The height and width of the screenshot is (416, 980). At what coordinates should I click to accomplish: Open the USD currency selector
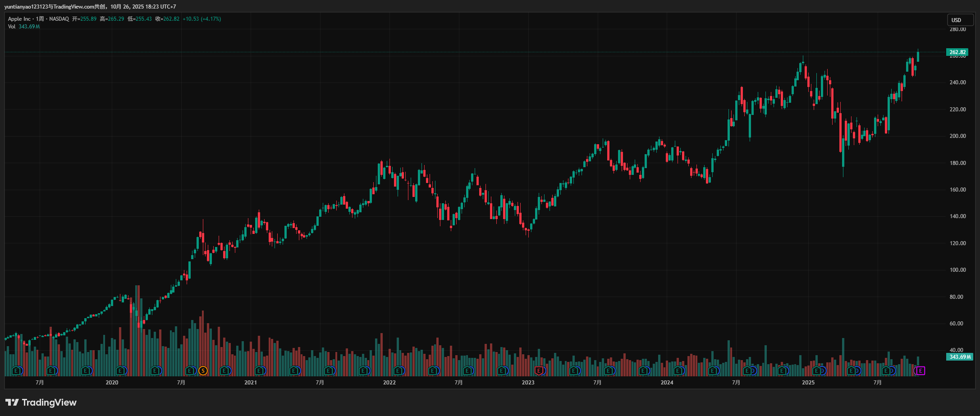pos(960,20)
